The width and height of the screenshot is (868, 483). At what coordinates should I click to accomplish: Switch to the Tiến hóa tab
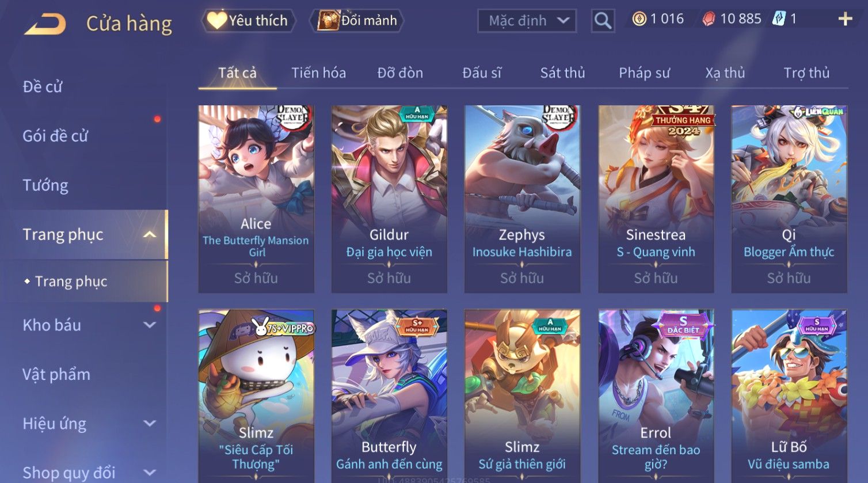tap(318, 73)
